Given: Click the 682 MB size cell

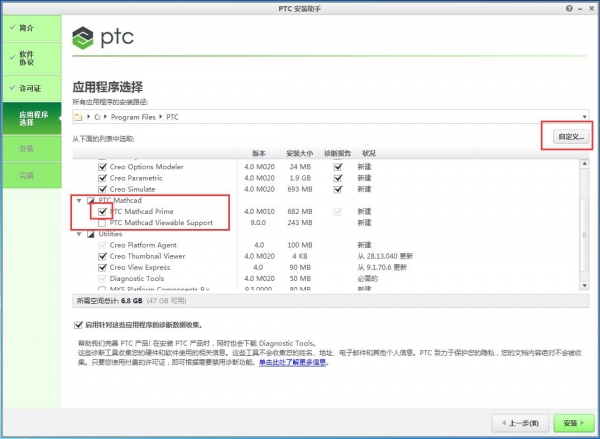Looking at the screenshot, I should (x=300, y=211).
